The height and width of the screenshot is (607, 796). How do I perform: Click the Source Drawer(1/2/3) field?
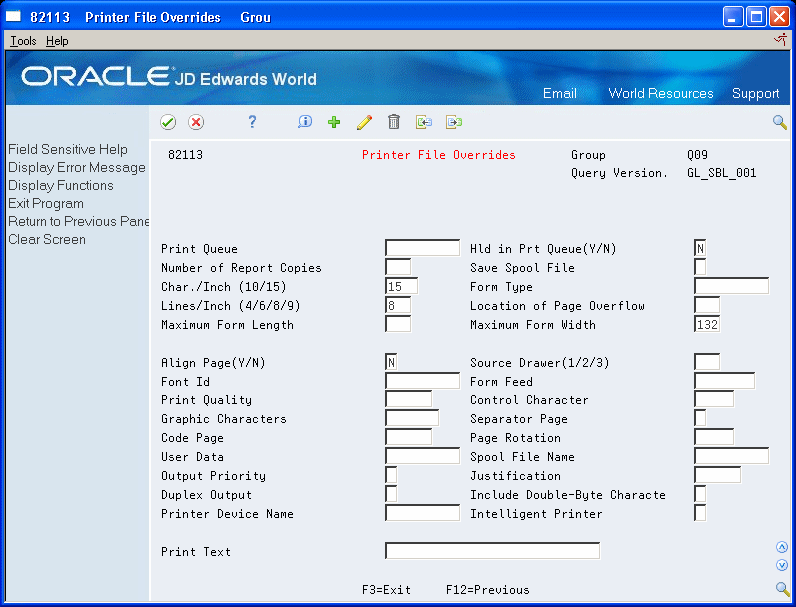pos(707,362)
